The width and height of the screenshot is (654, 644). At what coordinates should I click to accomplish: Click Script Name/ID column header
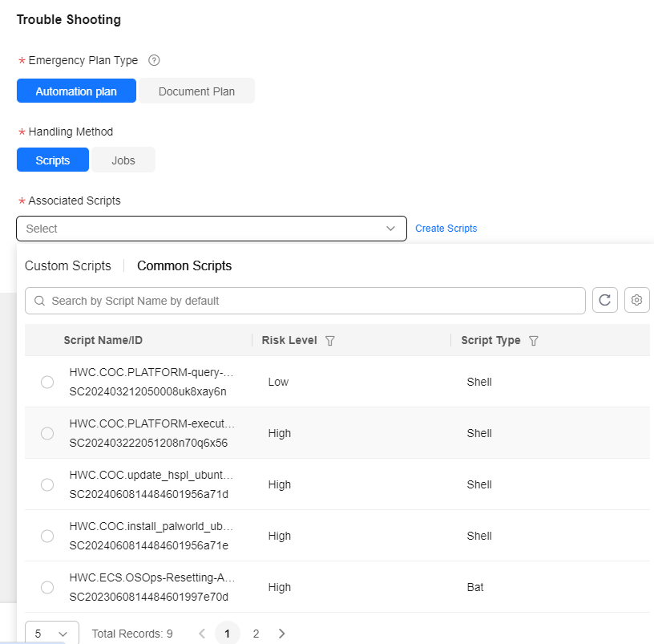click(103, 340)
